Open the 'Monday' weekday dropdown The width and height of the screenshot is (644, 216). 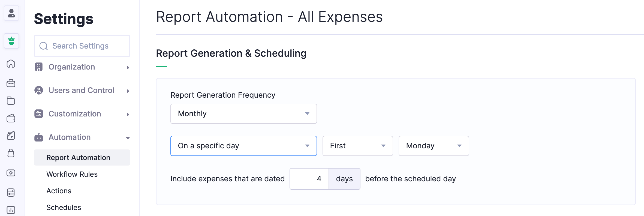coord(433,146)
